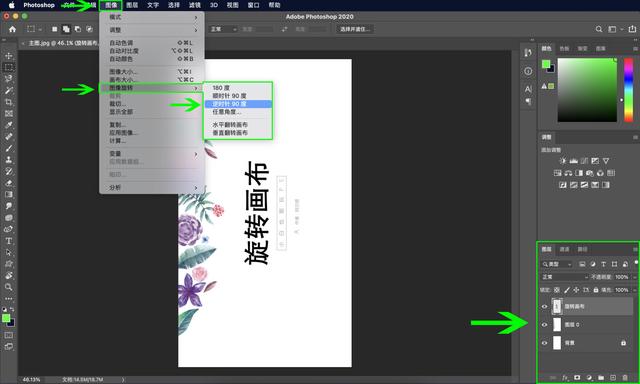Click the 选择并遮住 button
Viewport: 640px width, 384px height.
tap(355, 29)
